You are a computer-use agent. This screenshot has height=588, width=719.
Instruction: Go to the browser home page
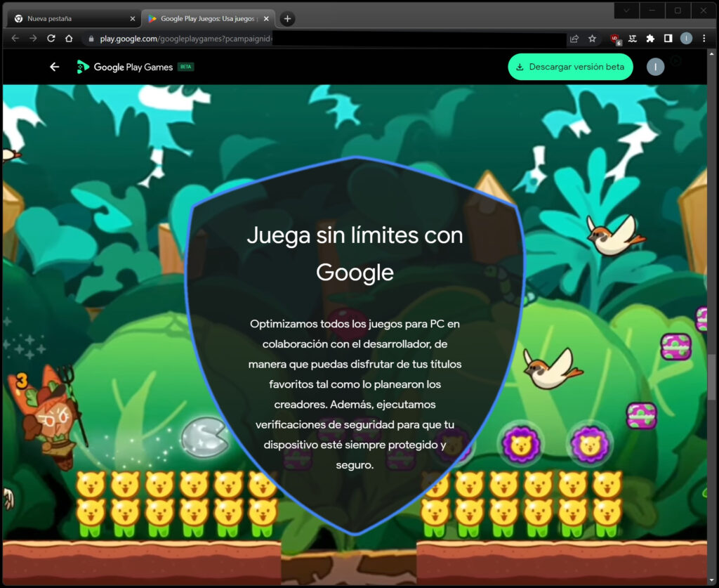(x=69, y=39)
